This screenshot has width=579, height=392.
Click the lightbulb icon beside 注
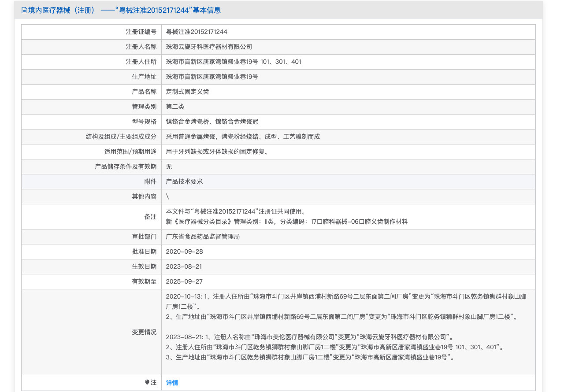click(x=147, y=382)
